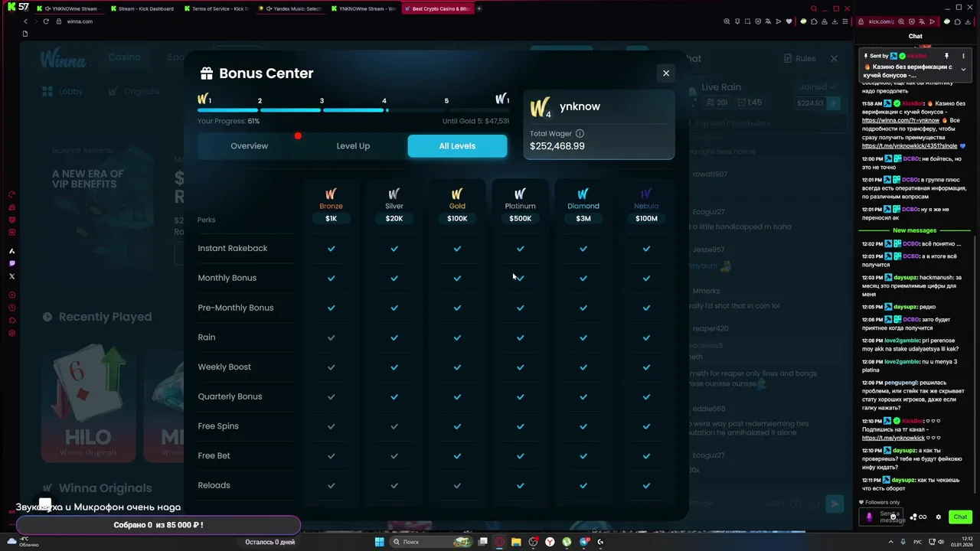Open Yandex Browser from taskbar
980x551 pixels.
(550, 542)
